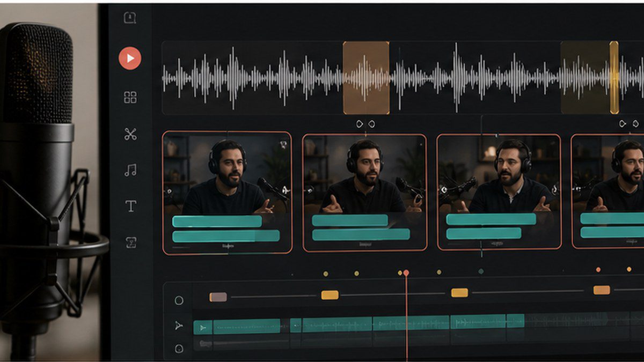Click the circle icon on the lowest track row
The height and width of the screenshot is (362, 644).
[x=179, y=349]
